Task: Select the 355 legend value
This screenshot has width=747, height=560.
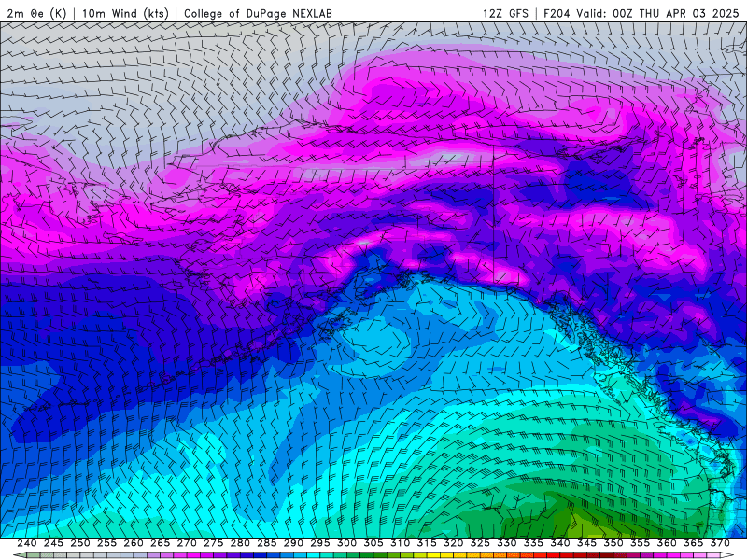Action: [641, 543]
